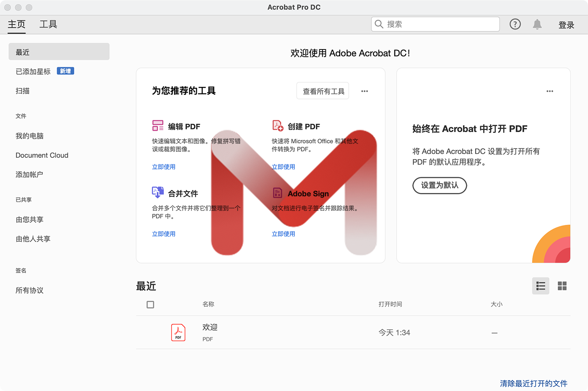The width and height of the screenshot is (588, 391).
Task: Click 立即使用 under 创建 PDF
Action: click(283, 167)
